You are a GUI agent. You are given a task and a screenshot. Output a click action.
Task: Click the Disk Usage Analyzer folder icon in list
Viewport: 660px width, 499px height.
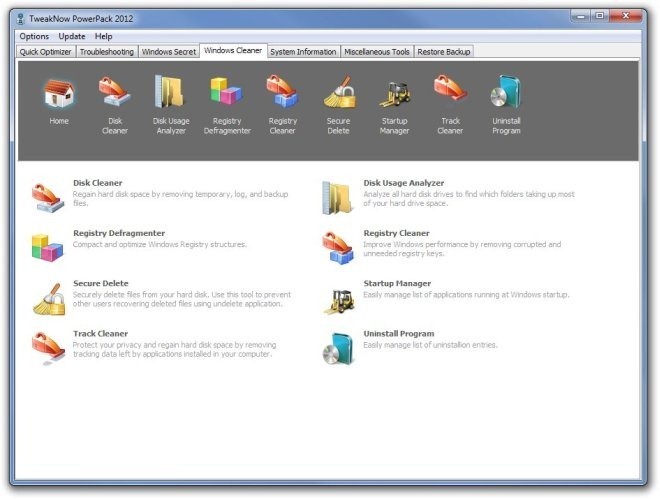tap(338, 198)
